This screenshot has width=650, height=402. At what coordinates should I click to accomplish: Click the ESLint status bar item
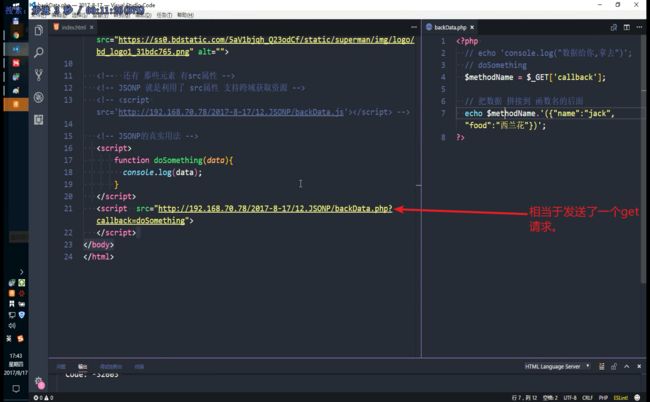(x=620, y=397)
